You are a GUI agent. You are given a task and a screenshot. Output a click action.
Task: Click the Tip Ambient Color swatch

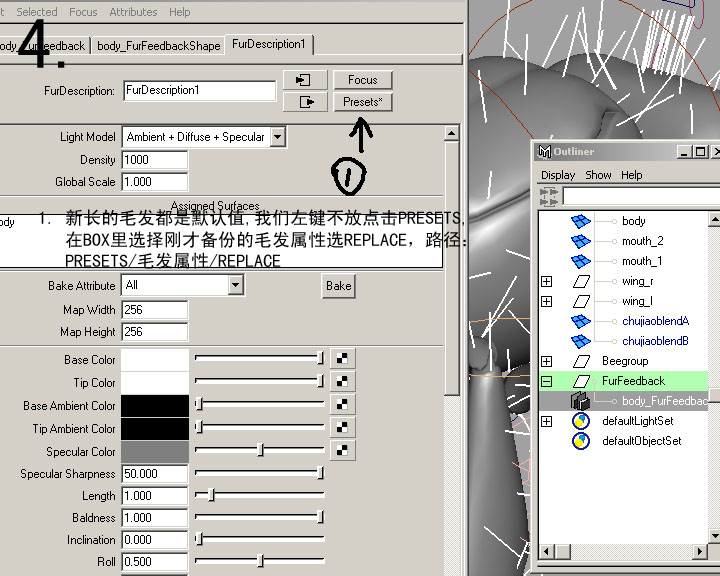[155, 429]
